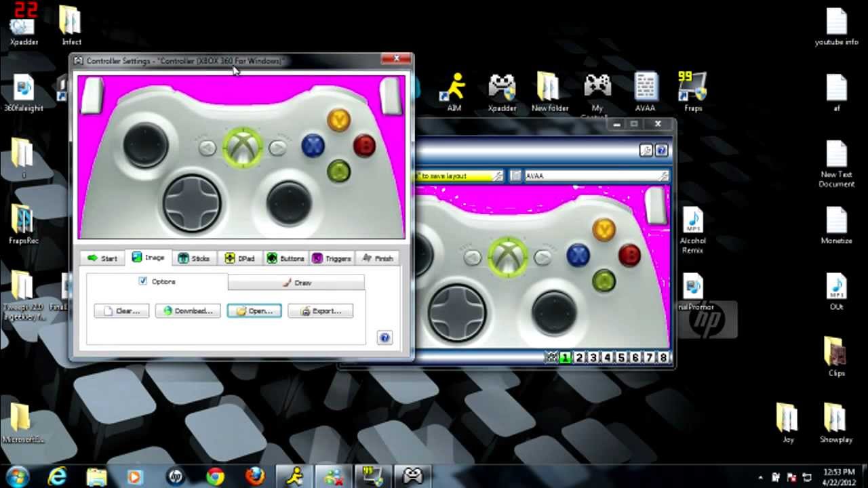
Task: Toggle the Options checkbox
Action: point(142,281)
